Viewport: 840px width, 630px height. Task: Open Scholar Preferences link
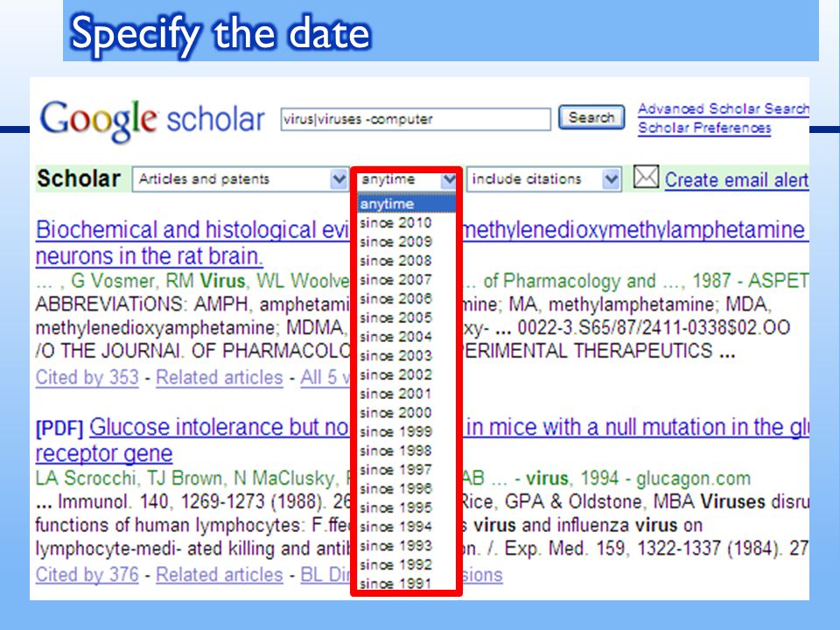(703, 128)
